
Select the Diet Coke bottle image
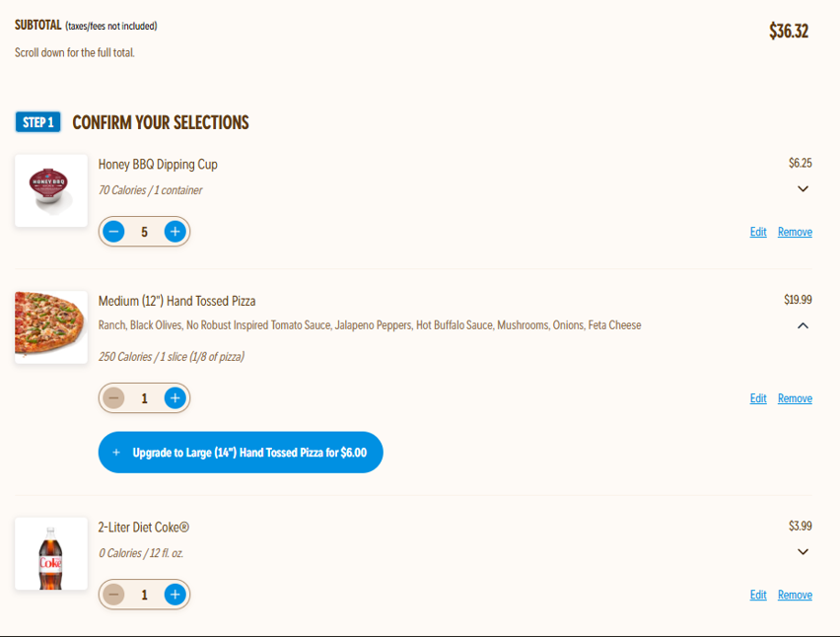pyautogui.click(x=51, y=554)
